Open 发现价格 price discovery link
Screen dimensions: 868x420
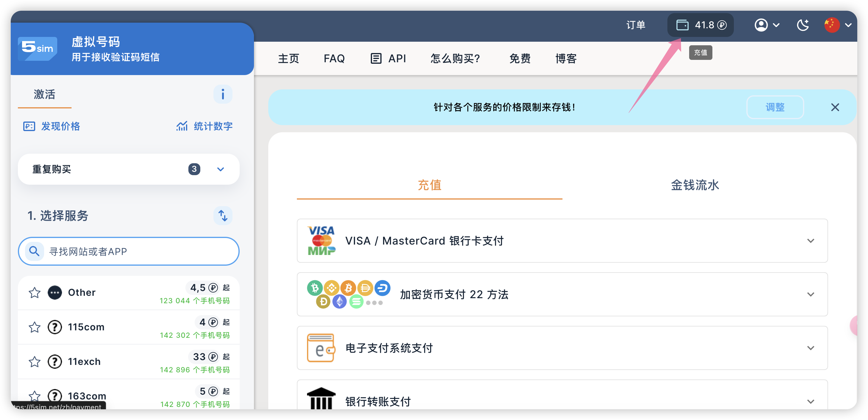(52, 126)
